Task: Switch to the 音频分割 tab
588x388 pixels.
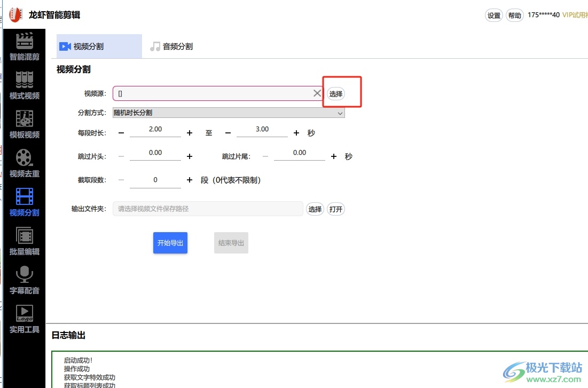Action: coord(171,46)
